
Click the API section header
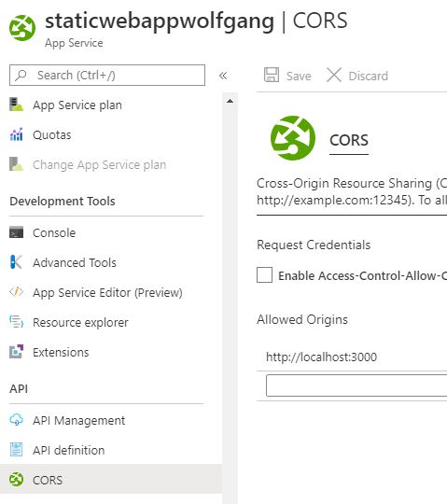coord(19,389)
